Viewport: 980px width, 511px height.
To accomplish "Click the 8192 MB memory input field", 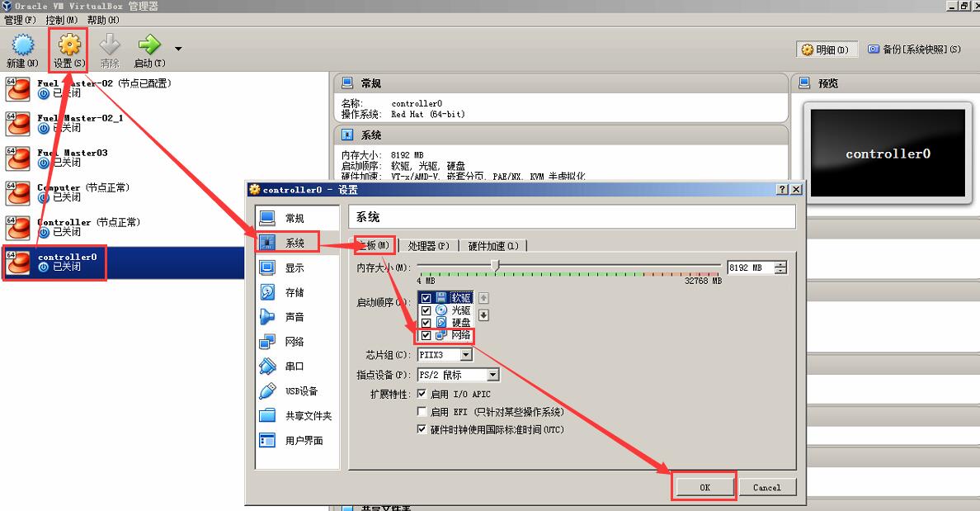I will coord(750,267).
